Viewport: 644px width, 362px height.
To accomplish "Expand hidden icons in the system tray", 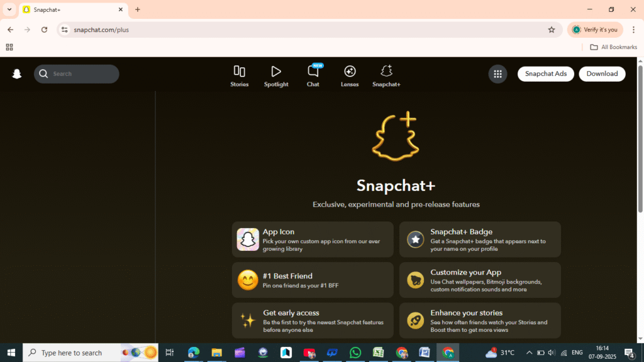I will click(x=529, y=353).
